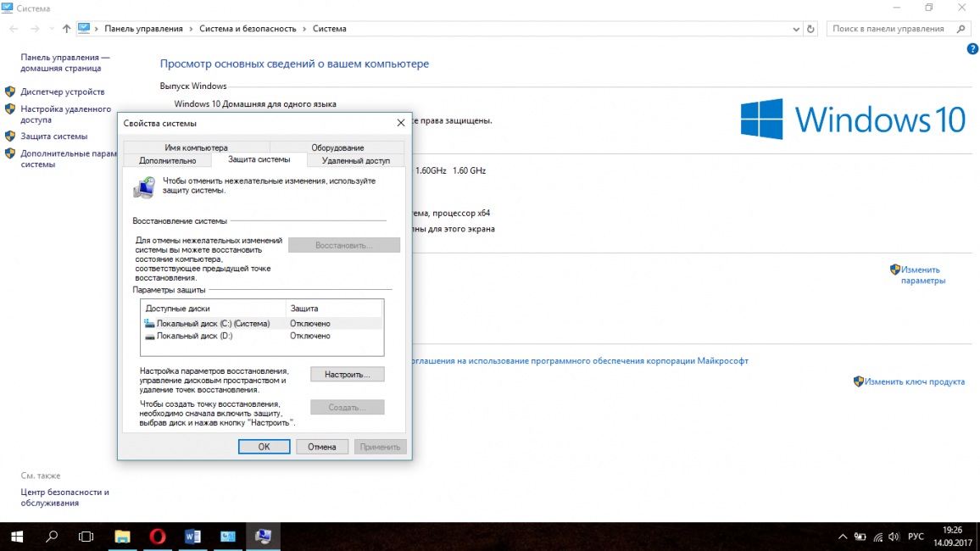Click the Back navigation arrow
This screenshot has width=980, height=551.
14,29
